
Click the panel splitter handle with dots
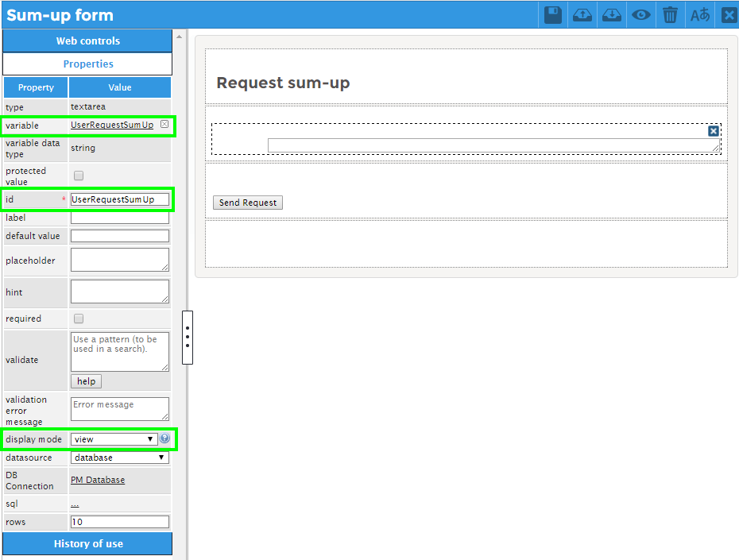coord(188,337)
